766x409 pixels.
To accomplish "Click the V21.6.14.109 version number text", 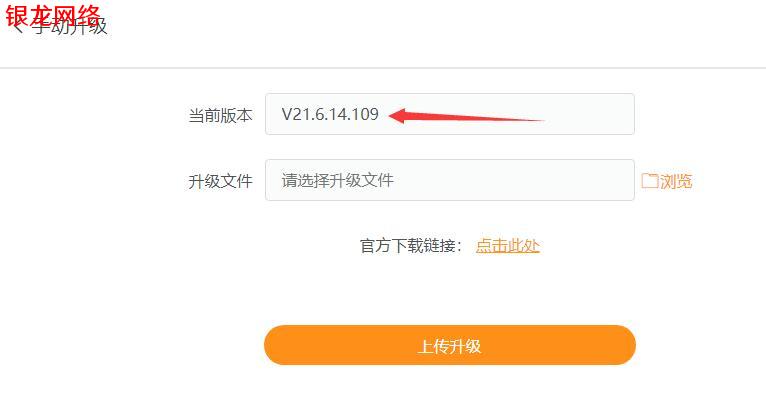I will pyautogui.click(x=330, y=114).
